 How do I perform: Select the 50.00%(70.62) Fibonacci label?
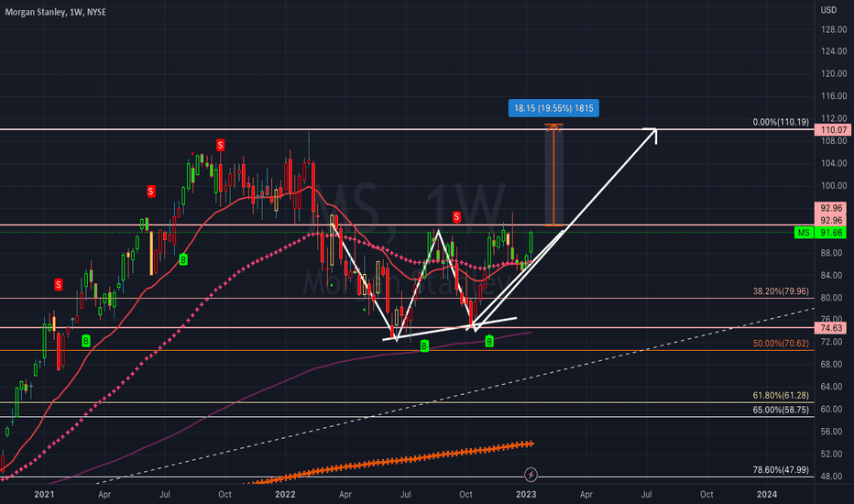tap(781, 344)
